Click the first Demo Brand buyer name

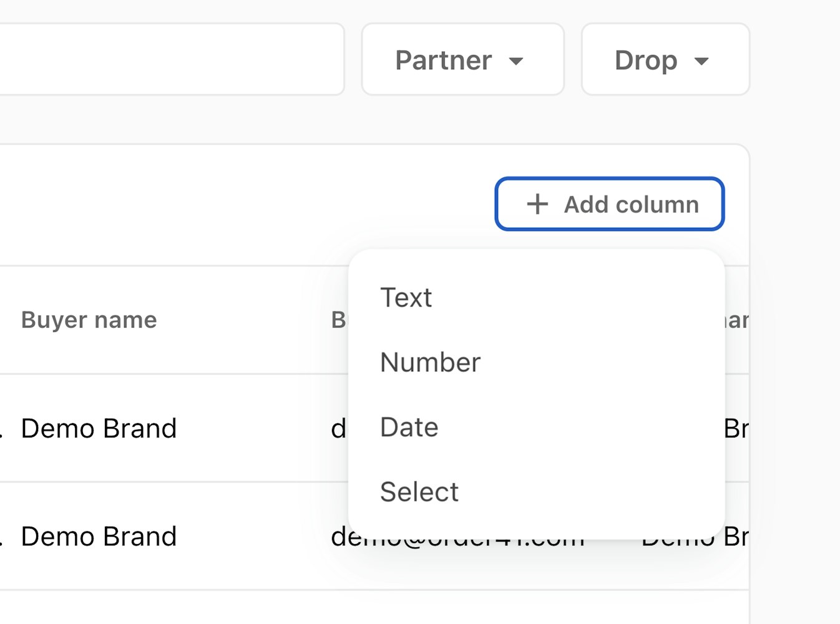pos(99,429)
